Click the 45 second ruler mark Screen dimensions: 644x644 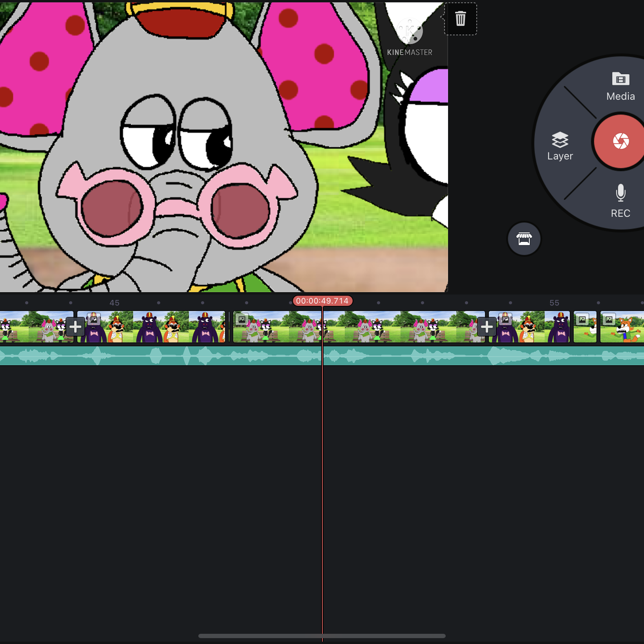coord(114,303)
